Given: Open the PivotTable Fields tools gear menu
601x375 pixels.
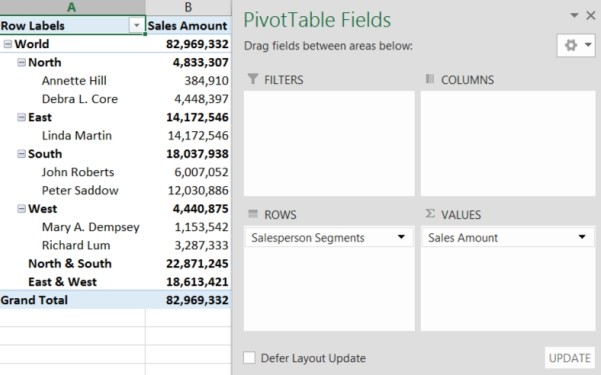Looking at the screenshot, I should pos(576,45).
